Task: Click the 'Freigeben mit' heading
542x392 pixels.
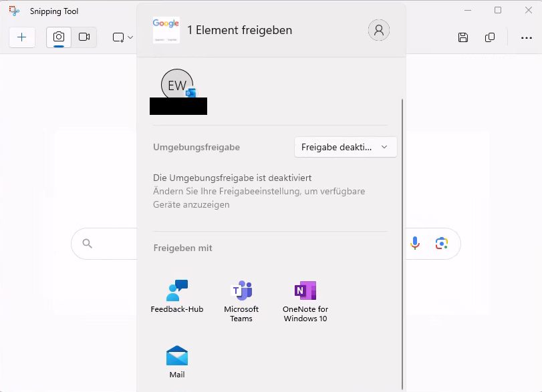Action: pos(183,248)
